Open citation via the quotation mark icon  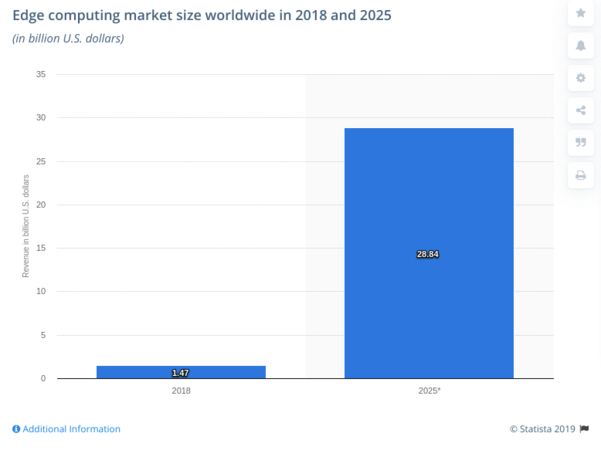580,143
